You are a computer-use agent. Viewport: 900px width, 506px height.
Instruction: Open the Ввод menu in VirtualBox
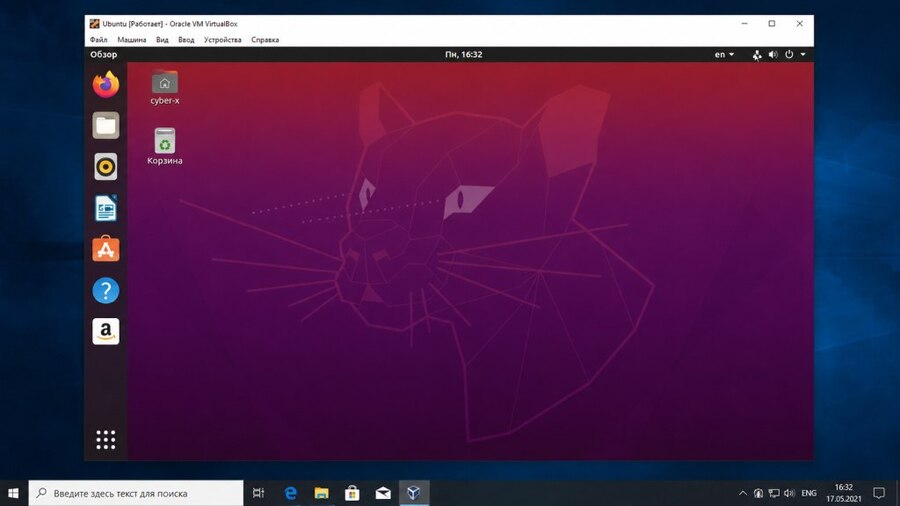coord(186,40)
